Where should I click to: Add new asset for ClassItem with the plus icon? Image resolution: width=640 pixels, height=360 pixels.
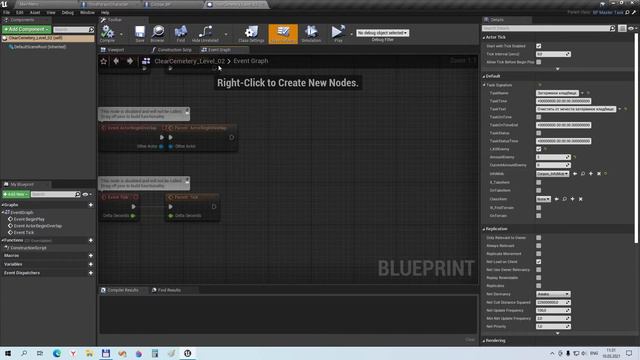coord(572,199)
